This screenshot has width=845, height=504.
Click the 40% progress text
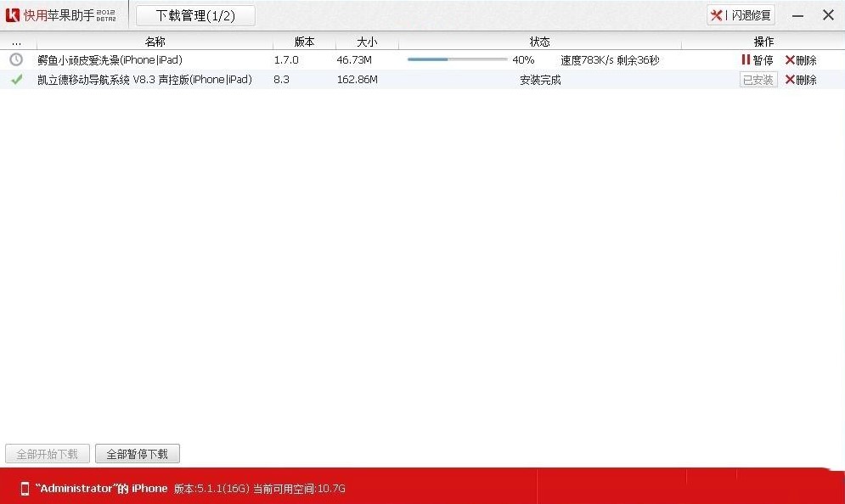tap(523, 59)
